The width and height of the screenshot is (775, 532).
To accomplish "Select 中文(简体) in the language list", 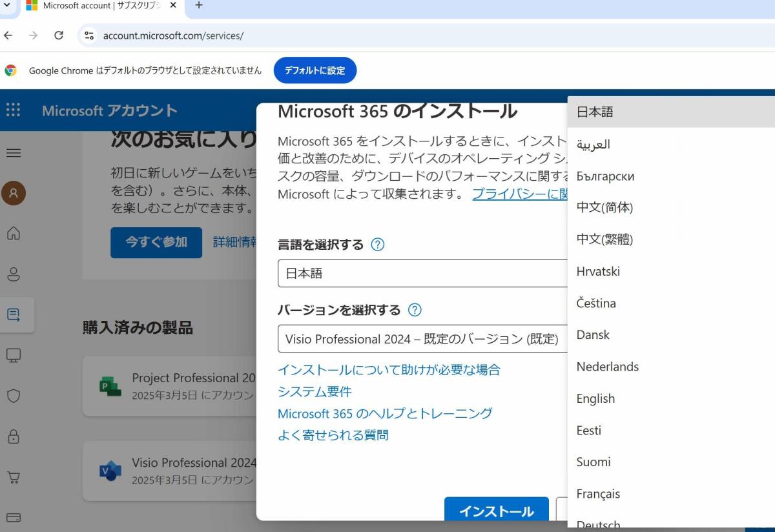I will (x=671, y=207).
